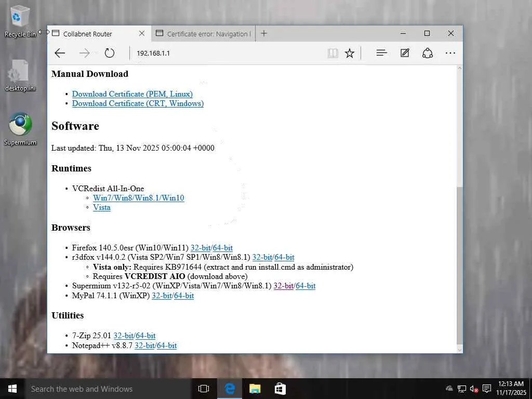The width and height of the screenshot is (532, 399).
Task: Open a new tab with plus button
Action: (x=264, y=33)
